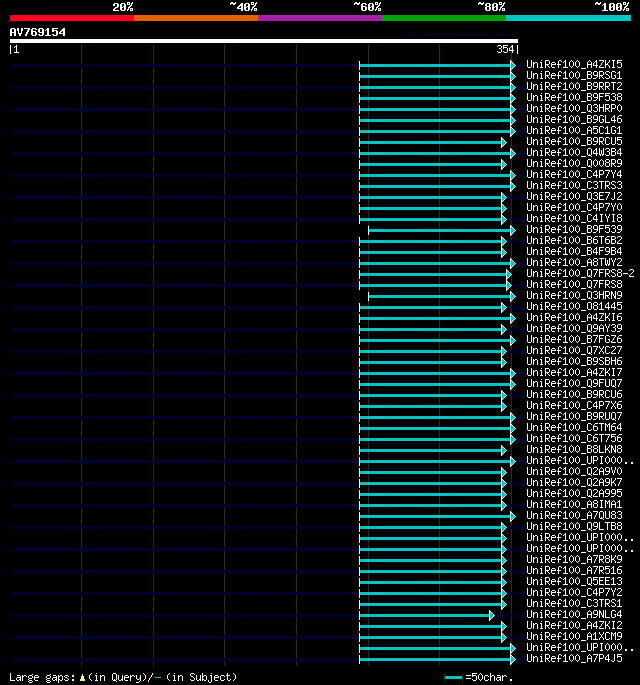Click the UniRef100_B4F9B4 entry

[574, 251]
